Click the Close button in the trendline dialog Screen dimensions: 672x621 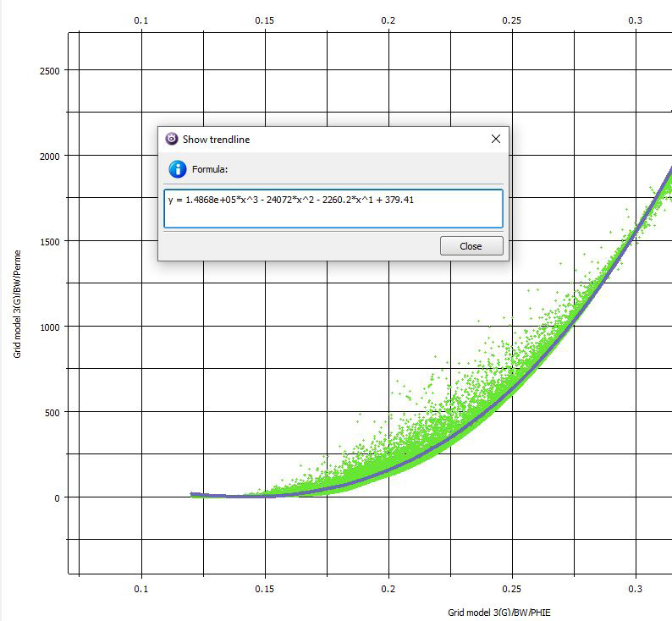[x=471, y=246]
